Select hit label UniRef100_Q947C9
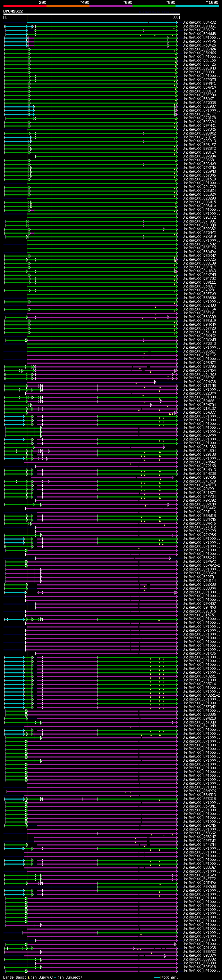 click(x=199, y=187)
